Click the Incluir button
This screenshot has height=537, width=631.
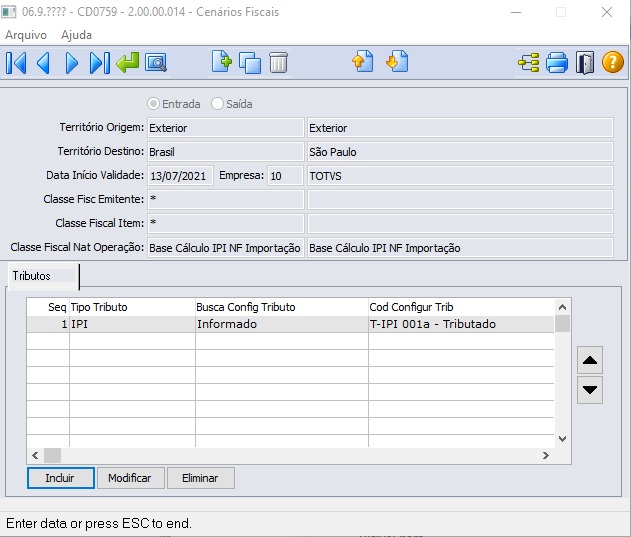point(61,478)
